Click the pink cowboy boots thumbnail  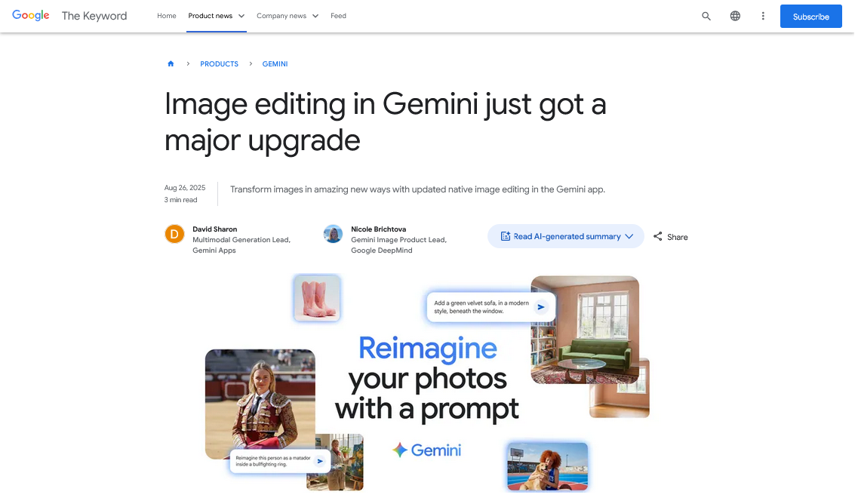317,298
